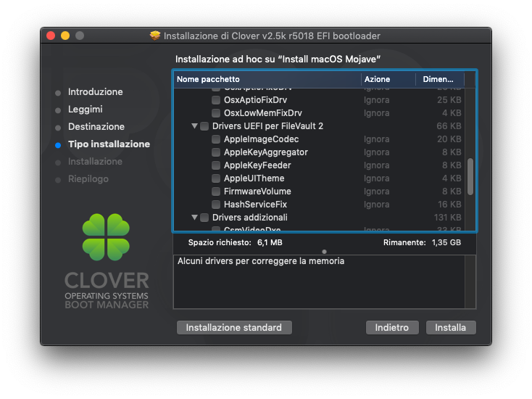Collapse the Drivers UEFI per FileVault 2 group
The height and width of the screenshot is (399, 532).
click(x=194, y=126)
